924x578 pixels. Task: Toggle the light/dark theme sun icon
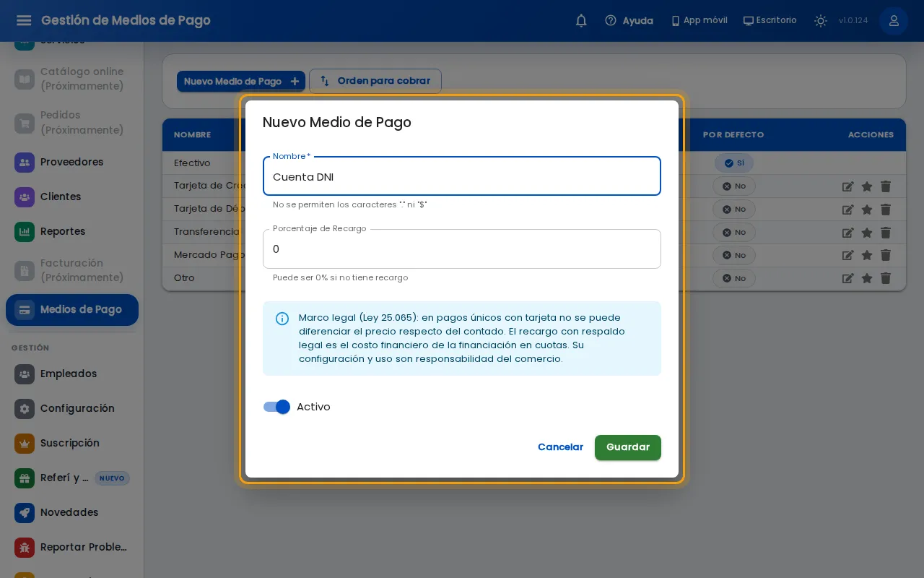821,21
